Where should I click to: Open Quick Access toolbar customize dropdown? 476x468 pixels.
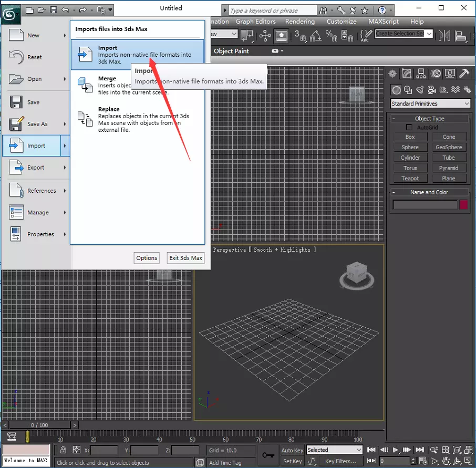110,10
